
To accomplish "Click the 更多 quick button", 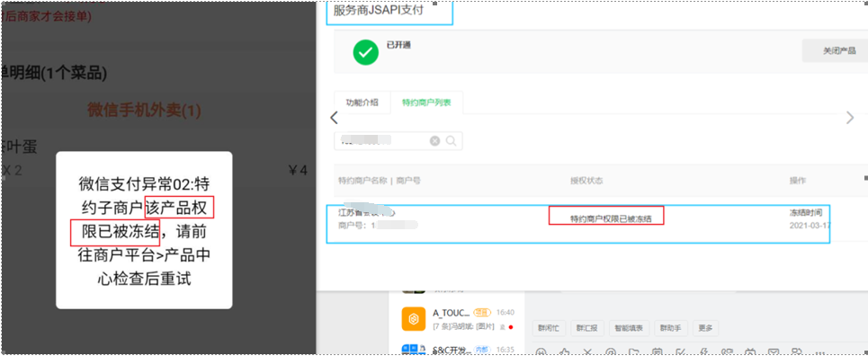I will click(x=705, y=328).
